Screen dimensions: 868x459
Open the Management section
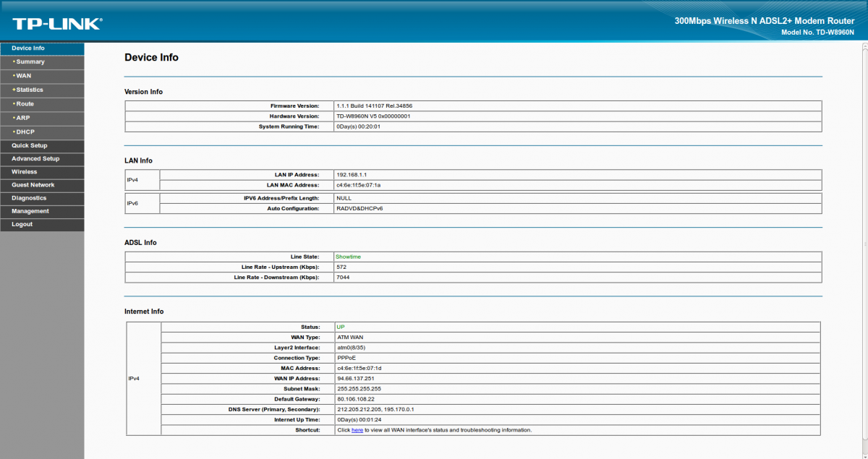pos(42,211)
